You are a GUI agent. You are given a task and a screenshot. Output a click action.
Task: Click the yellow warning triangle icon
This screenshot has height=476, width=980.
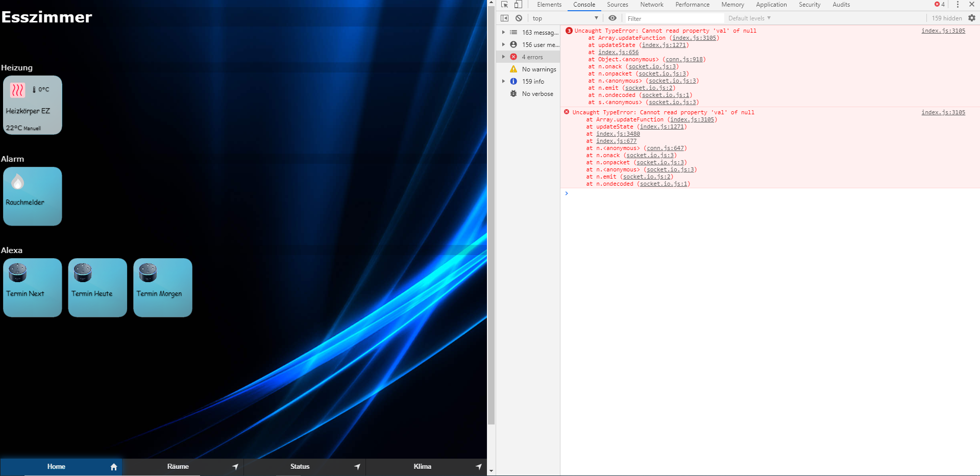point(513,69)
